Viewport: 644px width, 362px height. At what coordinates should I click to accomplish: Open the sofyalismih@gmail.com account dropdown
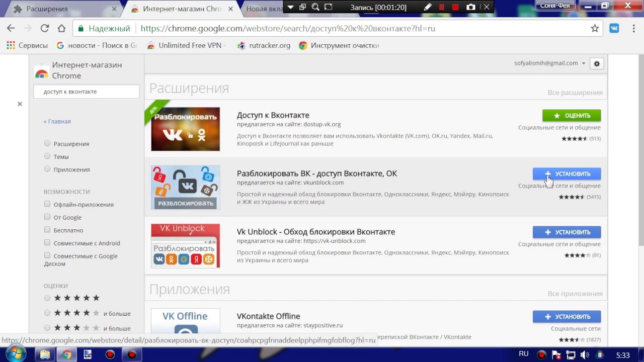[x=550, y=63]
